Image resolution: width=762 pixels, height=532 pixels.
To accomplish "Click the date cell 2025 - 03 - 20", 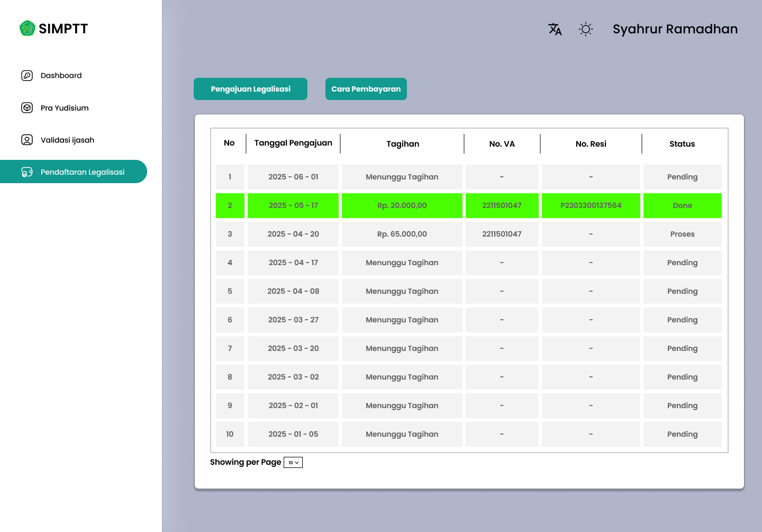I will 293,348.
